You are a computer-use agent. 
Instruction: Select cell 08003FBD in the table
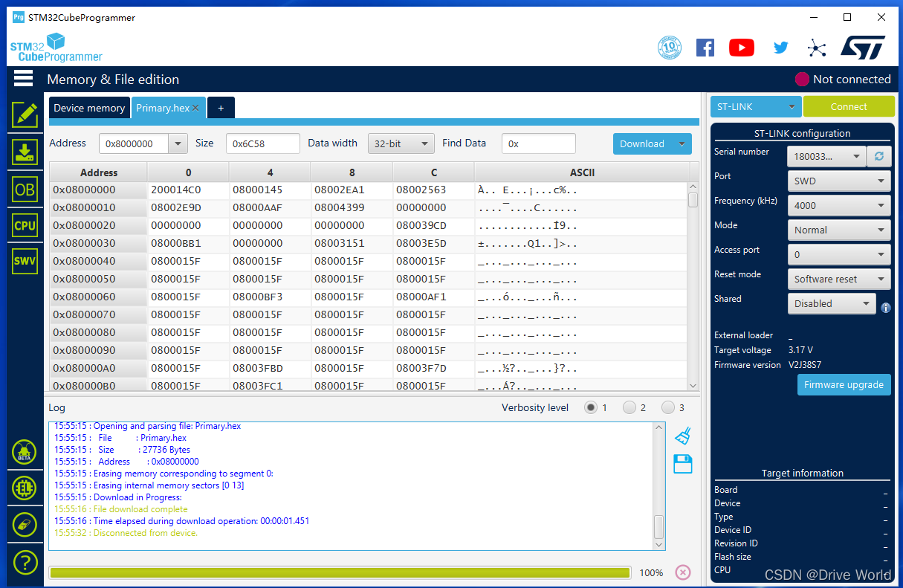271,368
